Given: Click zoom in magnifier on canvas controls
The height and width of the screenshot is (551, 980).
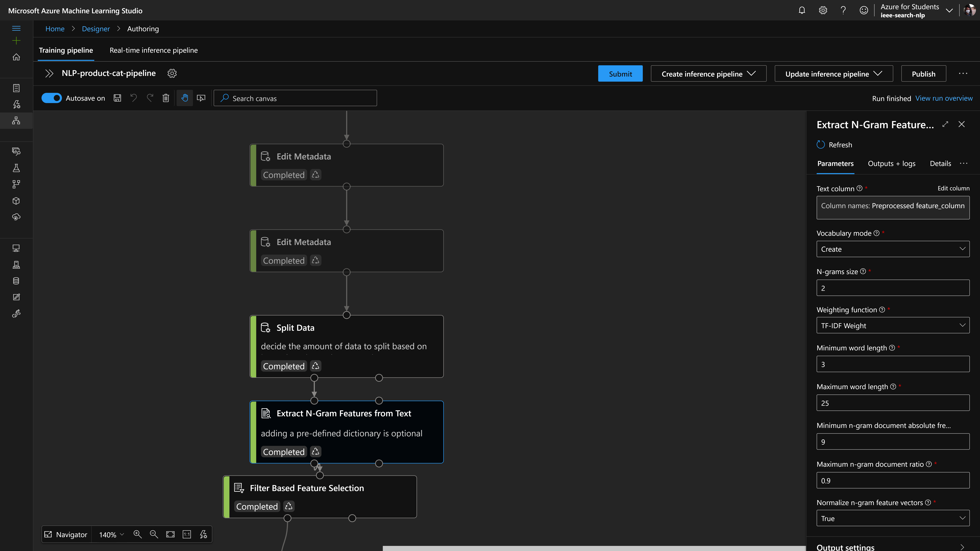Looking at the screenshot, I should pyautogui.click(x=137, y=534).
